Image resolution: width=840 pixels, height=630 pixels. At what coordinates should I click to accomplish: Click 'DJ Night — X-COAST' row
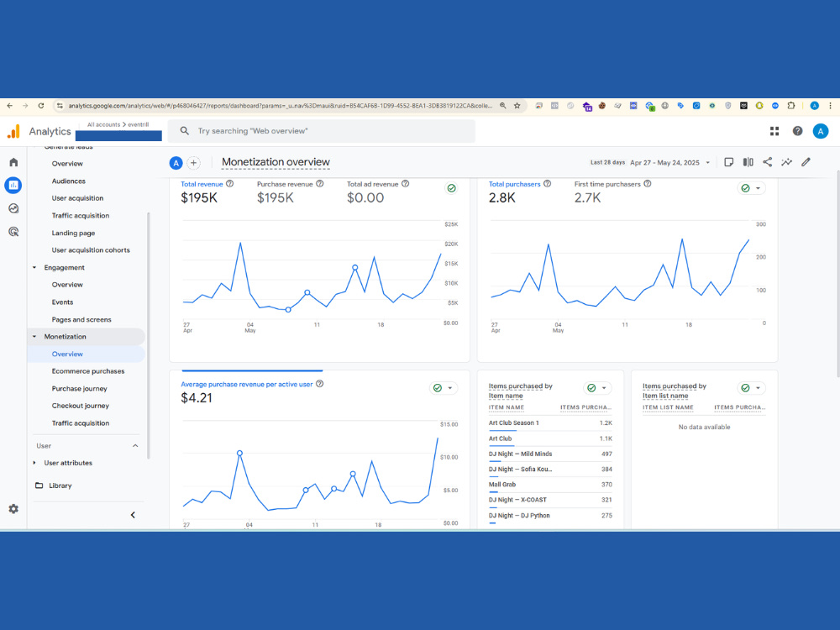[549, 500]
